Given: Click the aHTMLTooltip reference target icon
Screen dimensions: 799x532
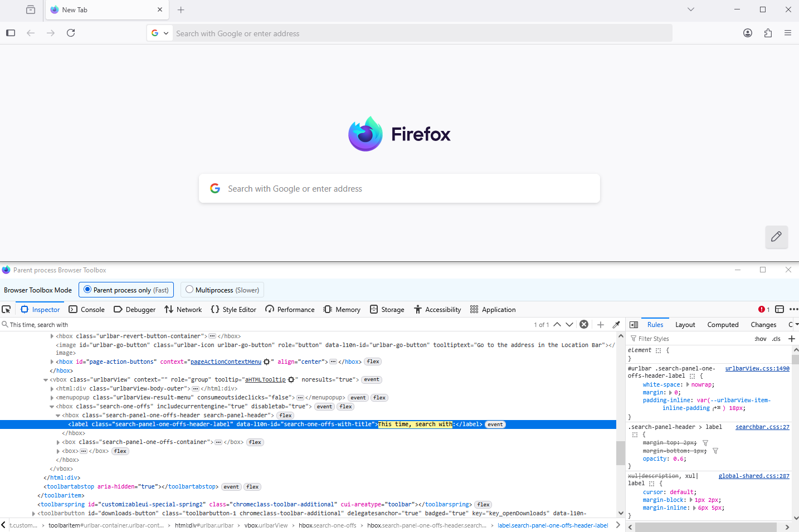Looking at the screenshot, I should (291, 380).
